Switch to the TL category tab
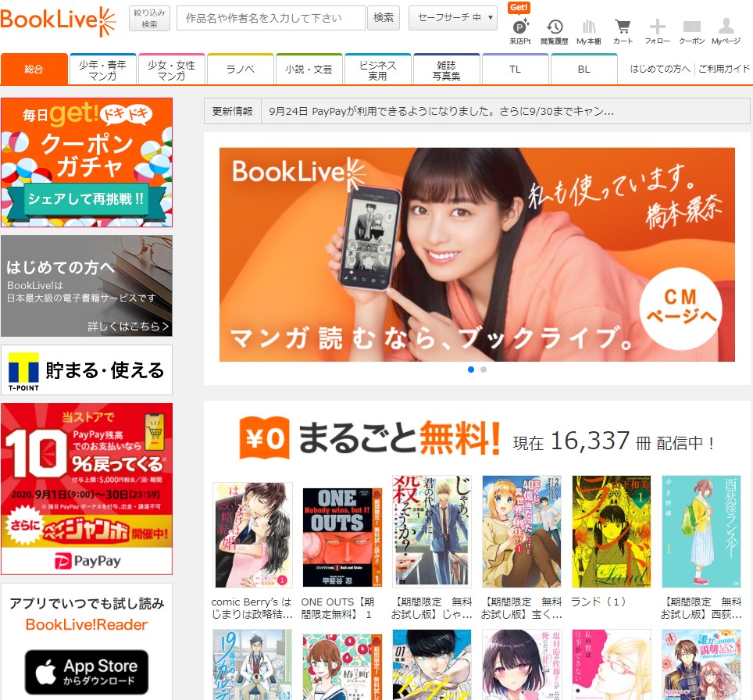753x700 pixels. [x=515, y=69]
